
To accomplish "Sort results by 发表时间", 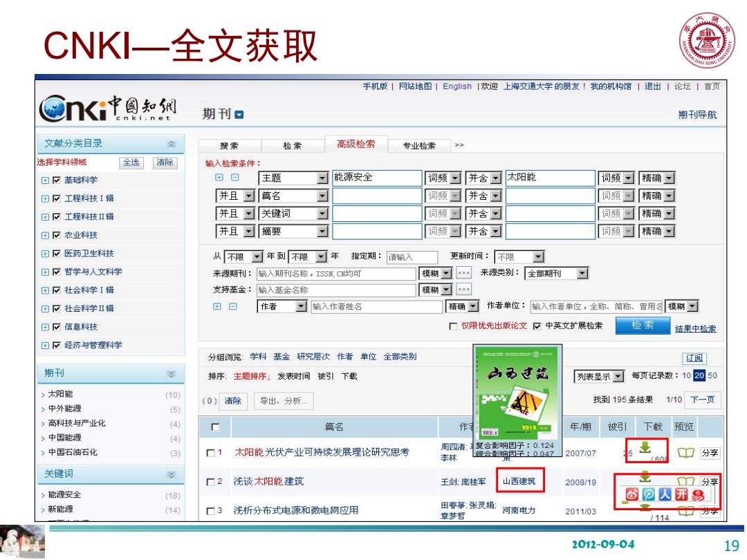I will pos(293,376).
